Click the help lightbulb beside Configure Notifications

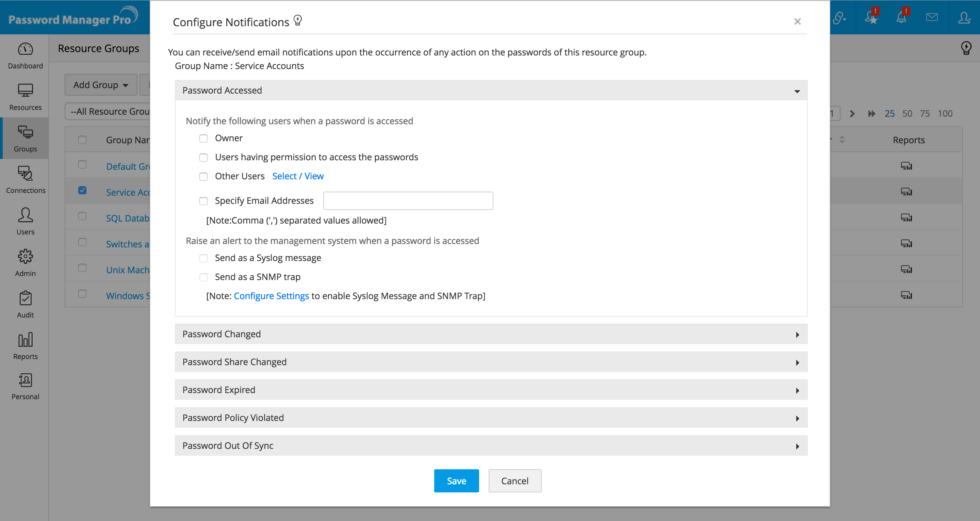(x=298, y=20)
